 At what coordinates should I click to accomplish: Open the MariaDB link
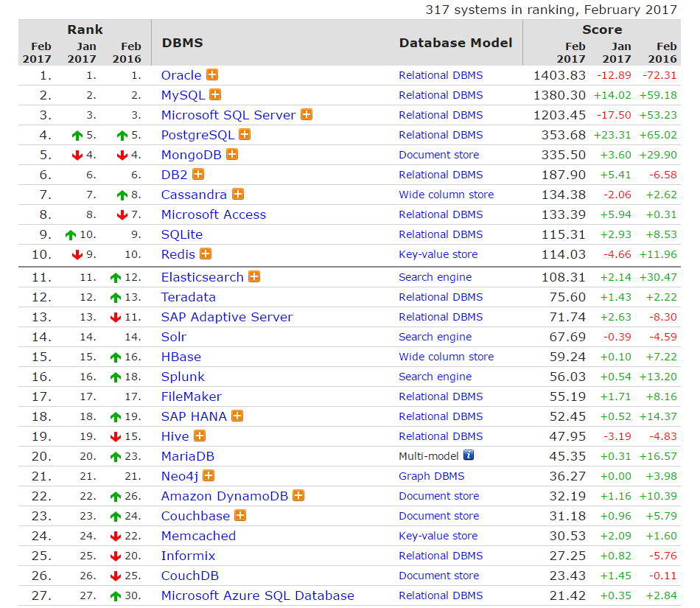coord(187,456)
